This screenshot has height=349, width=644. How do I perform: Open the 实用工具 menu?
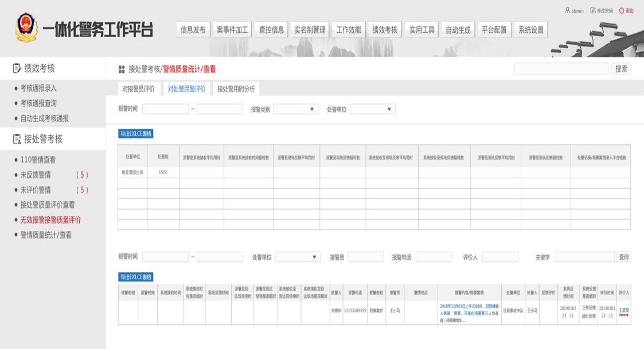tap(421, 30)
